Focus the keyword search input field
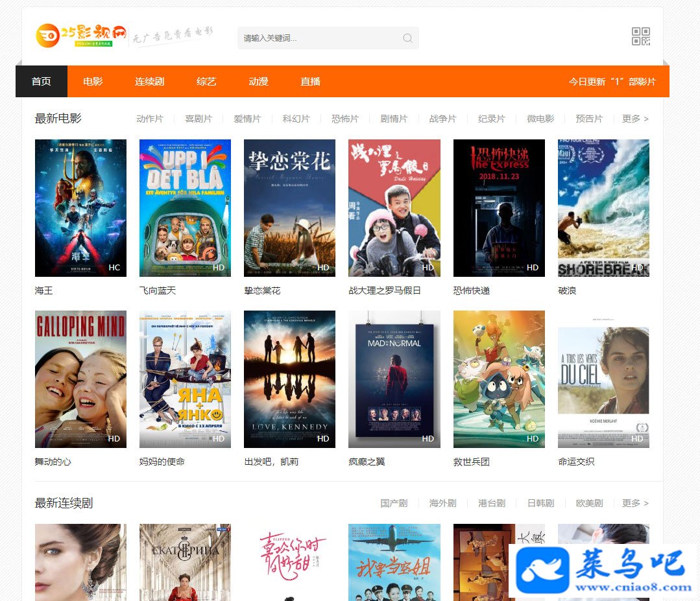The image size is (700, 601). click(x=328, y=38)
